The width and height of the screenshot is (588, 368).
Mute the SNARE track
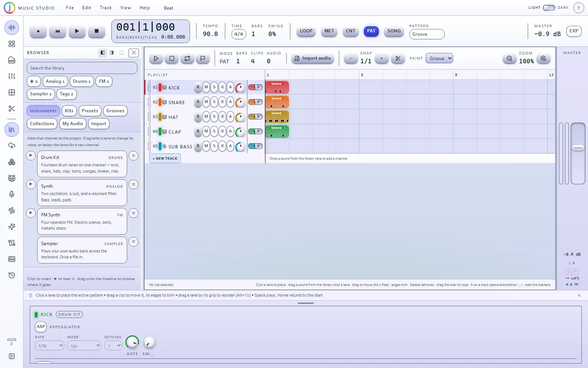coord(206,102)
